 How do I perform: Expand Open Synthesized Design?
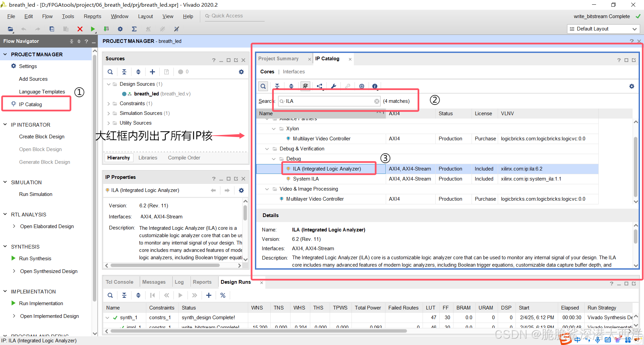(x=14, y=271)
